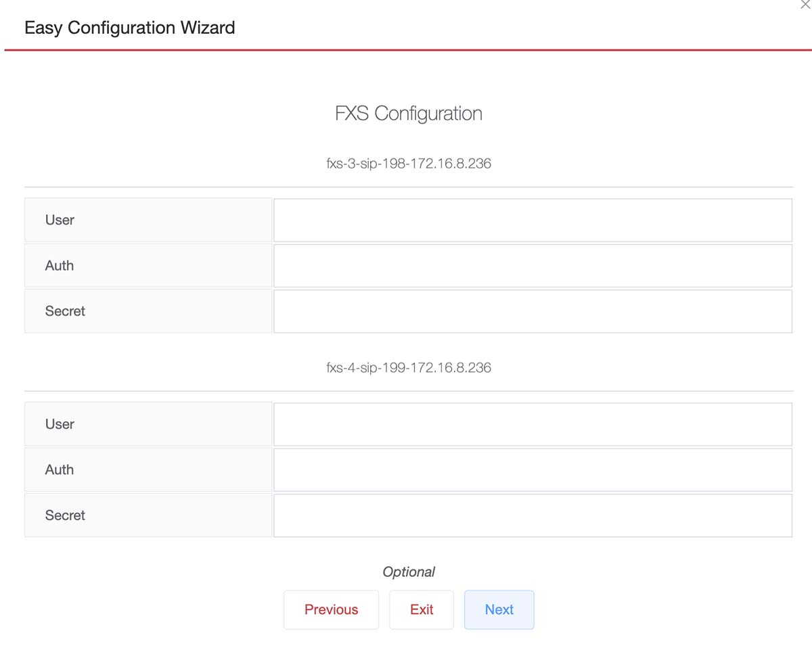This screenshot has height=654, width=812.
Task: Click the Optional note above the buttons
Action: 409,571
